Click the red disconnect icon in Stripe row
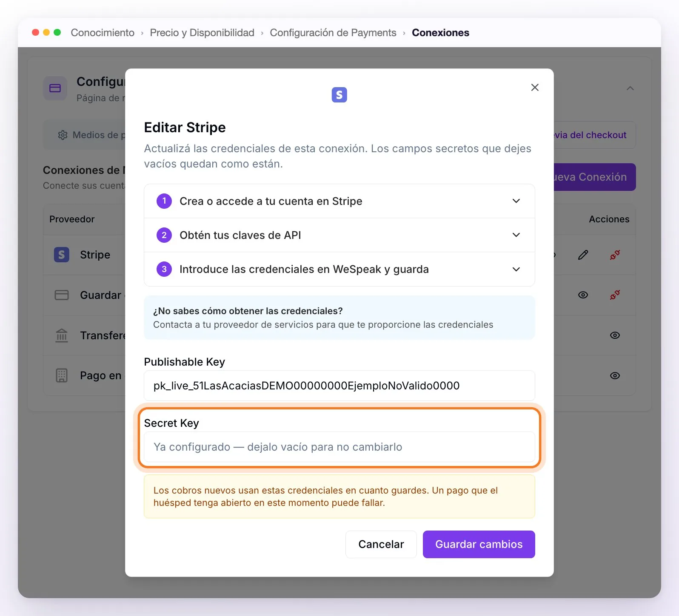The width and height of the screenshot is (679, 616). pyautogui.click(x=615, y=255)
